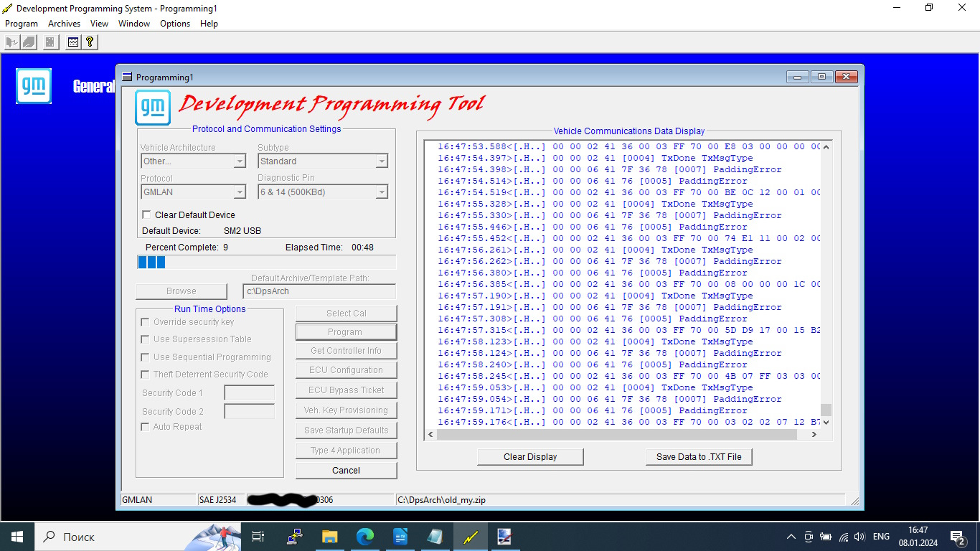Toggle the Auto Repeat checkbox

[146, 427]
